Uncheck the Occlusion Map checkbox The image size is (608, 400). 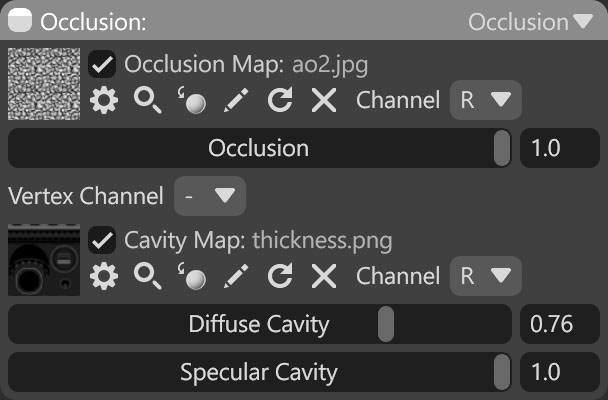pos(102,64)
